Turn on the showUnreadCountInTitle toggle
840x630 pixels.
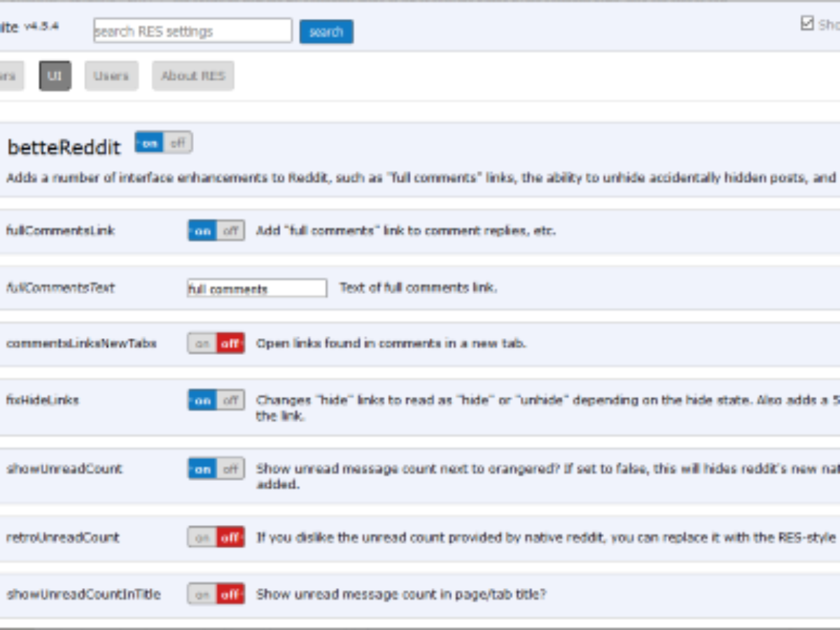[216, 594]
